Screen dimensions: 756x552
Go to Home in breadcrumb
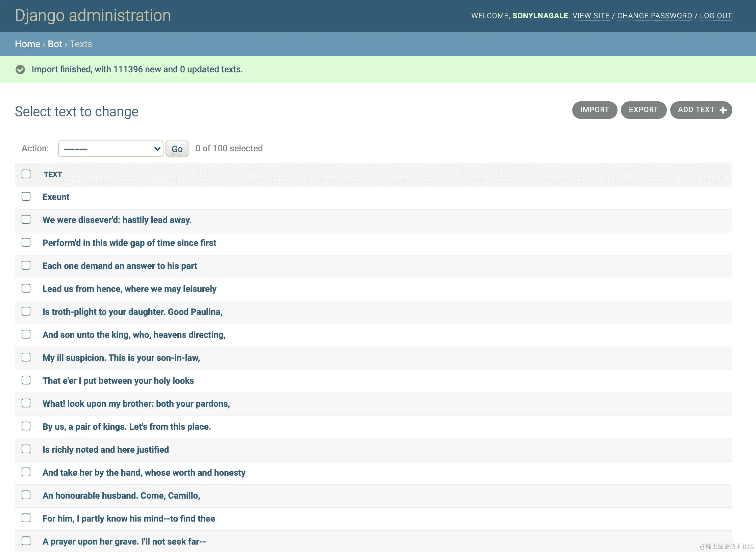[27, 44]
